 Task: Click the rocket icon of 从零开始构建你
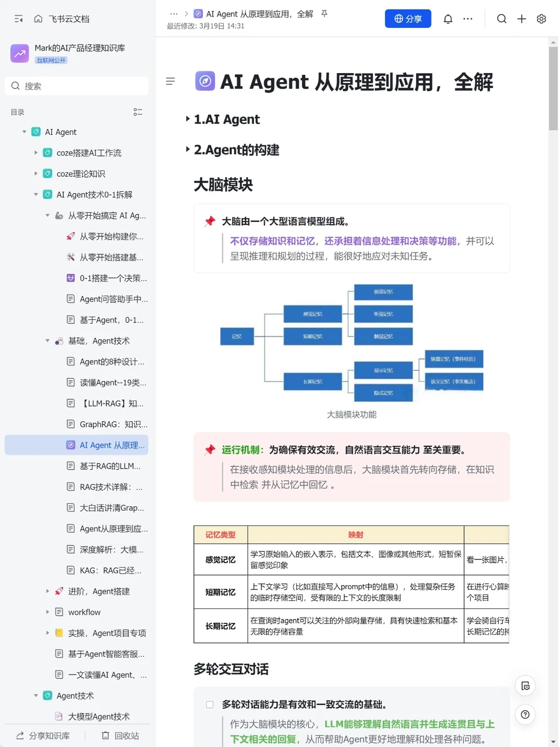[71, 237]
